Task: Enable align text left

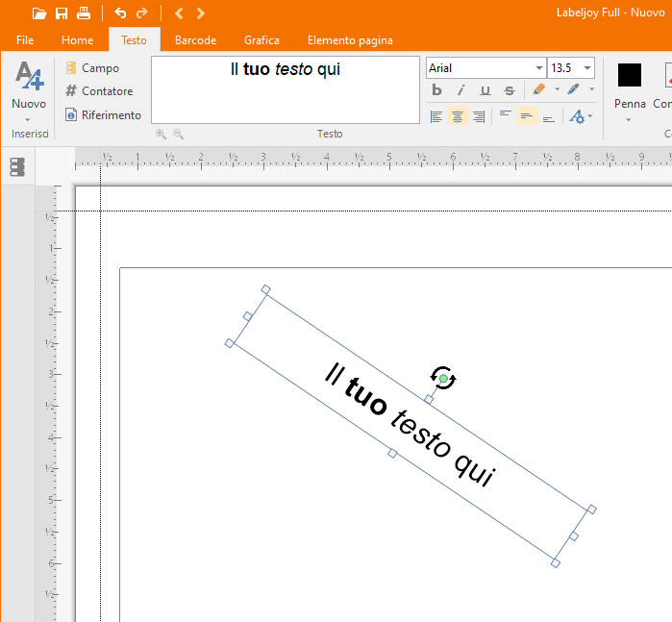Action: 436,116
